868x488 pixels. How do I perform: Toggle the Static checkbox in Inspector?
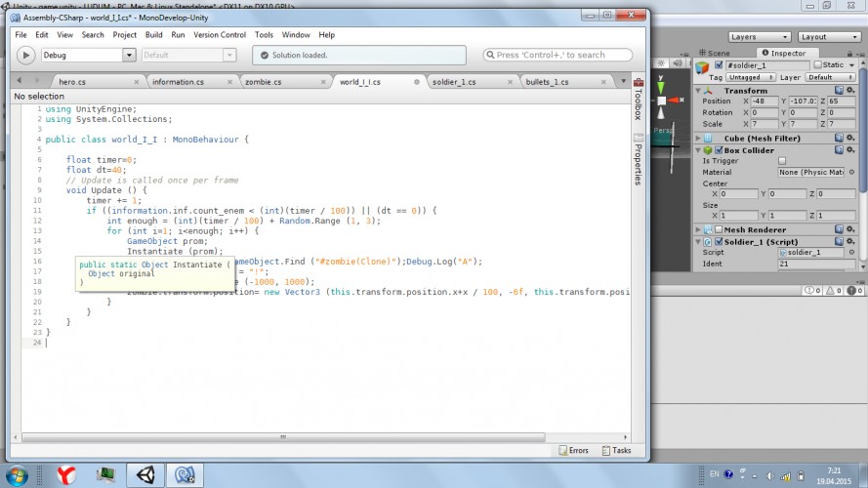click(817, 65)
